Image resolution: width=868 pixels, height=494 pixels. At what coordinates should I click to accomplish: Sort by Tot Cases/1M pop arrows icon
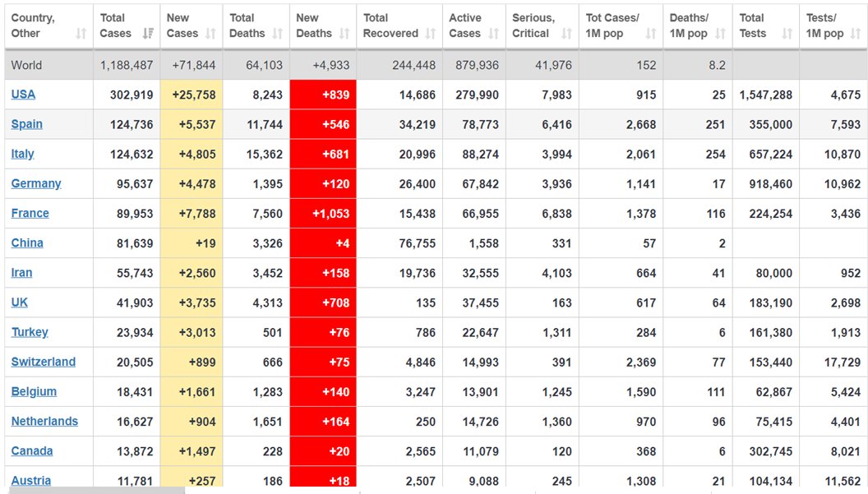click(651, 34)
